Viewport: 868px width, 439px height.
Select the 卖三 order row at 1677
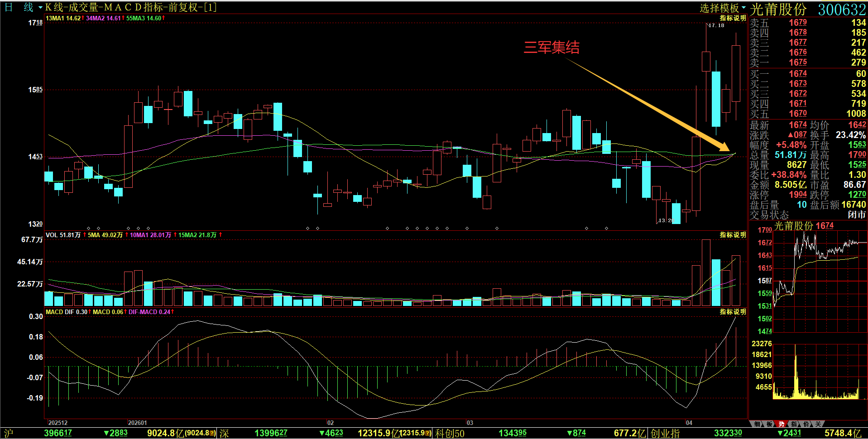click(x=808, y=43)
